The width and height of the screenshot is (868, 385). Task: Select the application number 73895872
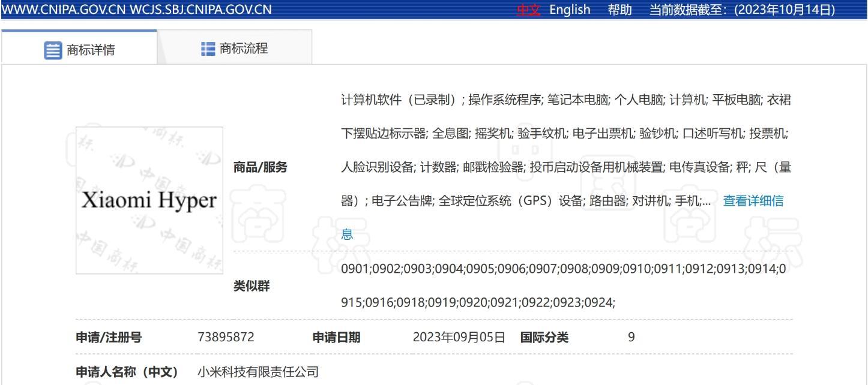point(226,338)
